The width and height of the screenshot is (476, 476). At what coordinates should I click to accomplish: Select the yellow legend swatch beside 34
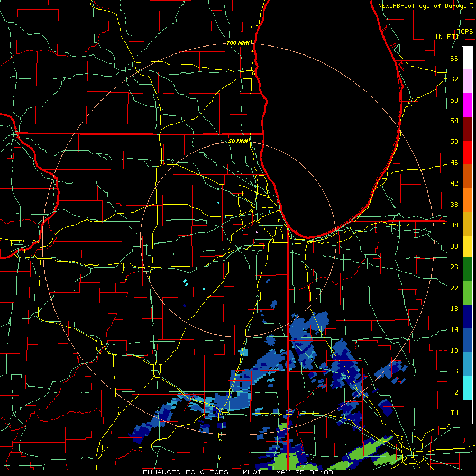(467, 246)
